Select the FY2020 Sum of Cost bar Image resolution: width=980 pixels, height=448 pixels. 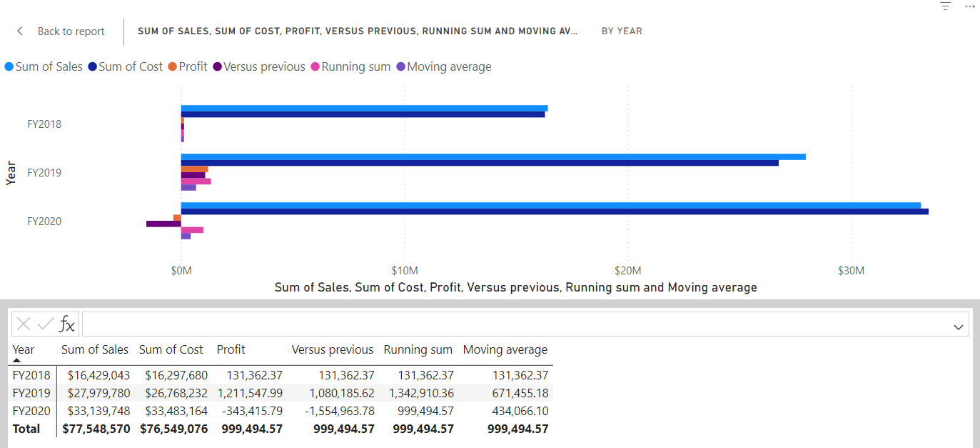[555, 211]
